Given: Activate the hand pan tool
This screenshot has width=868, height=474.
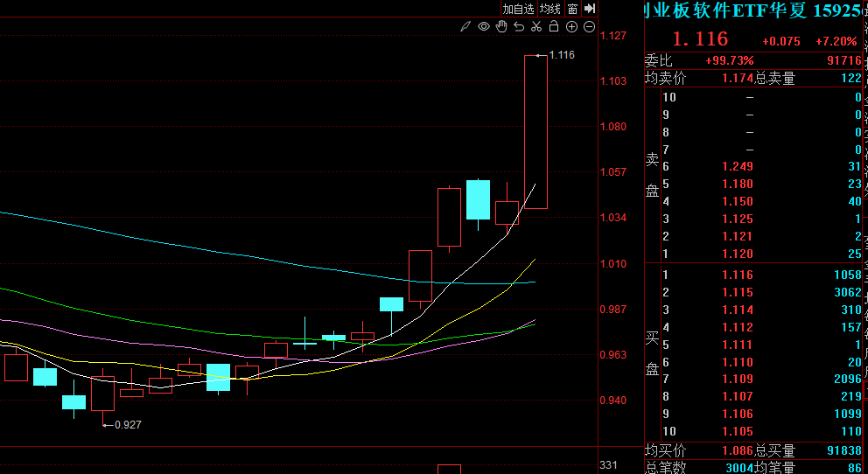Looking at the screenshot, I should pyautogui.click(x=501, y=27).
